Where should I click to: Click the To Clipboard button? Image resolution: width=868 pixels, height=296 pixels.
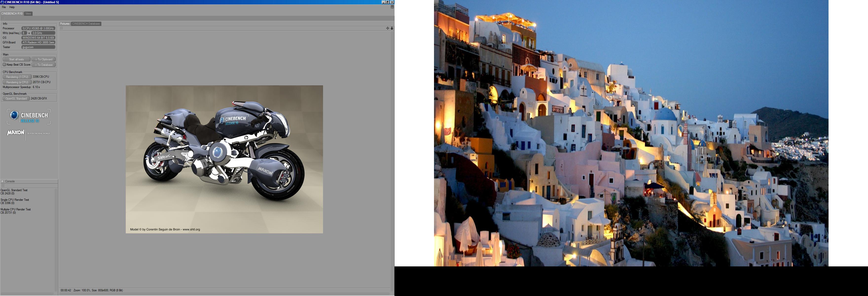44,59
